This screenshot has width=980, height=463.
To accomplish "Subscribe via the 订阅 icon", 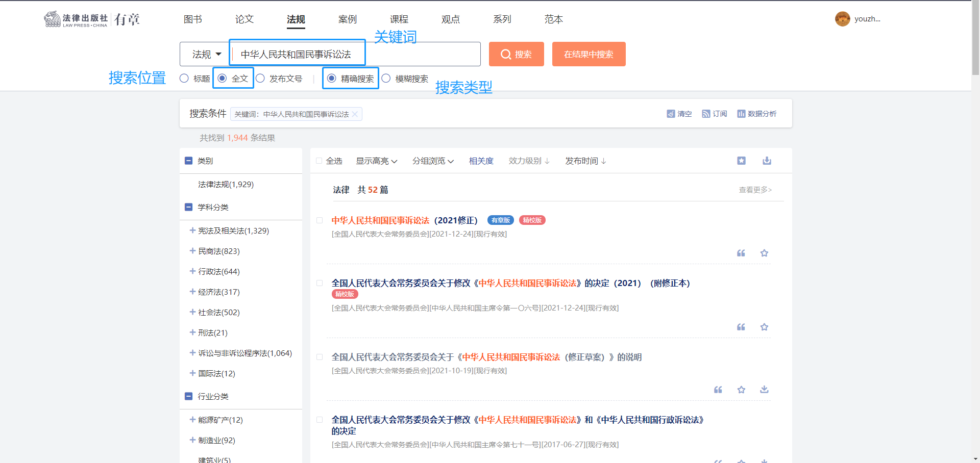I will click(x=715, y=114).
